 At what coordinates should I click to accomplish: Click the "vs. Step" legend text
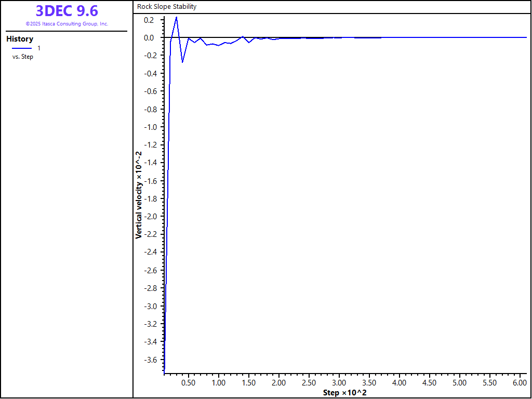click(x=23, y=57)
